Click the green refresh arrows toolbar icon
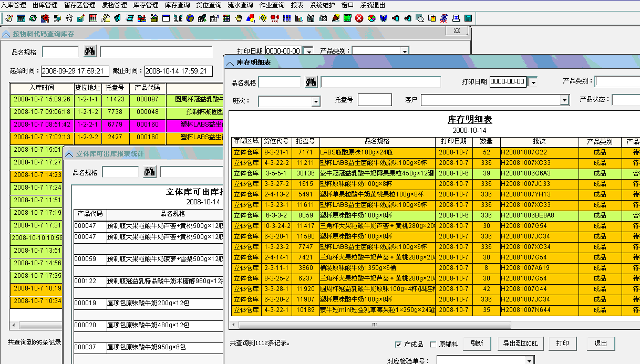 tap(33, 18)
